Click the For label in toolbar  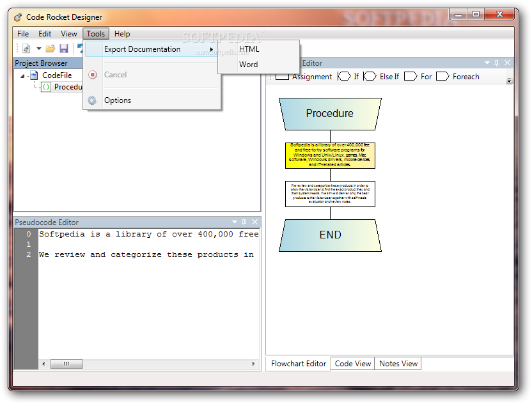[426, 77]
